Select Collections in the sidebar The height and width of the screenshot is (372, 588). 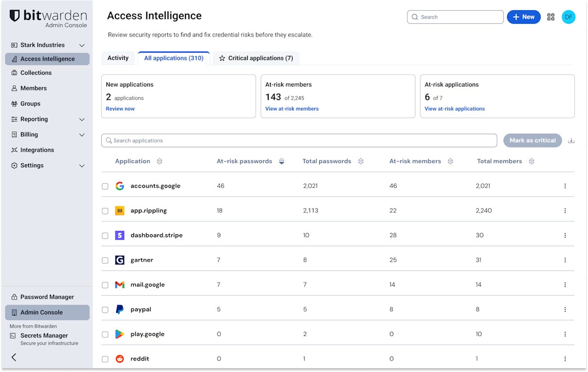pyautogui.click(x=37, y=72)
